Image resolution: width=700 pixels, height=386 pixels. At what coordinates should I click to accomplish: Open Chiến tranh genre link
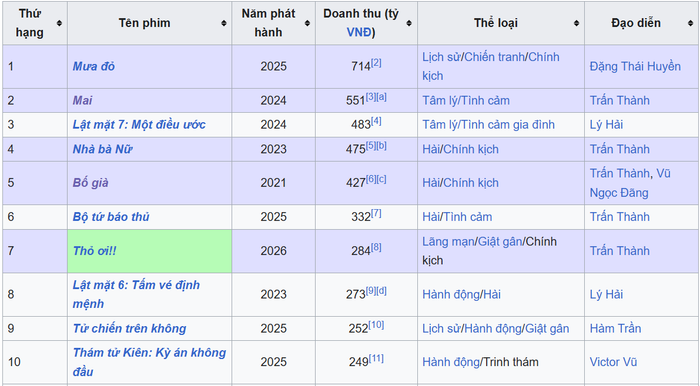[x=495, y=57]
